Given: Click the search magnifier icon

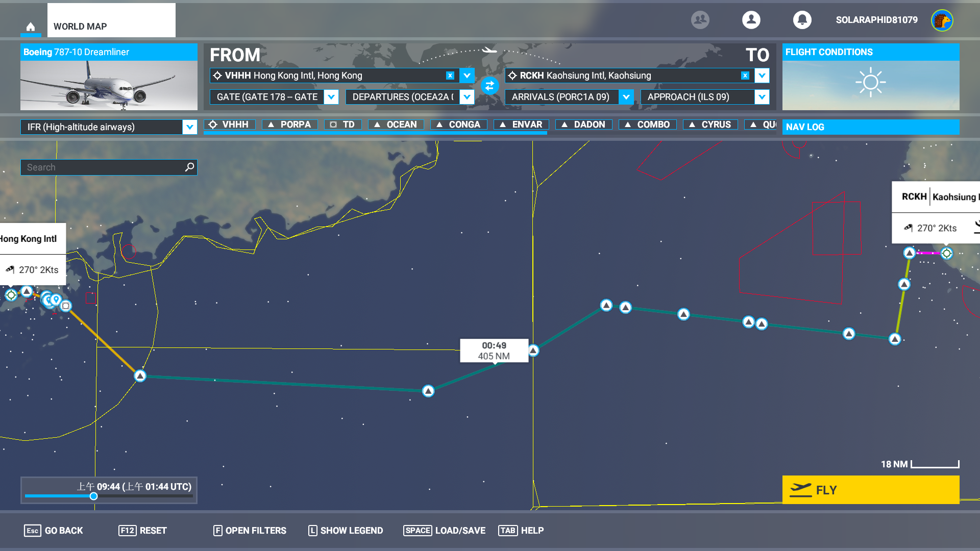Looking at the screenshot, I should [189, 167].
